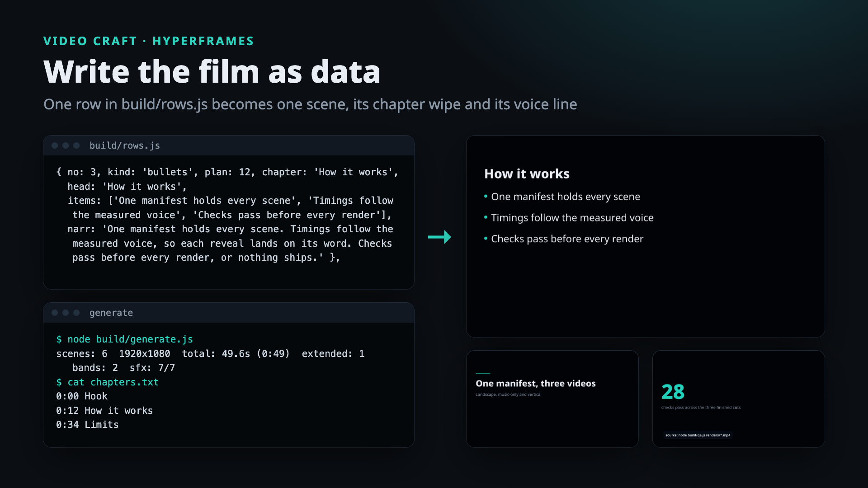The image size is (868, 488).
Task: Click the 'How it works' heading in the scene preview
Action: tap(527, 174)
